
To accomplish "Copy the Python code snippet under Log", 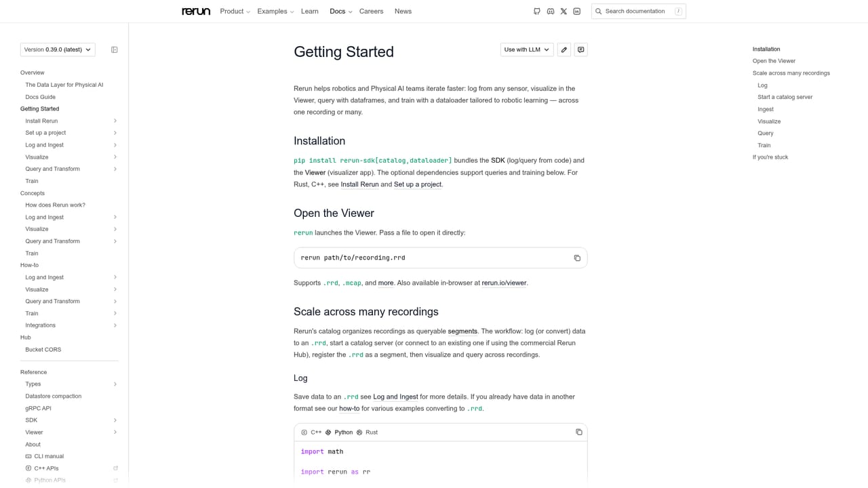I will pyautogui.click(x=578, y=432).
